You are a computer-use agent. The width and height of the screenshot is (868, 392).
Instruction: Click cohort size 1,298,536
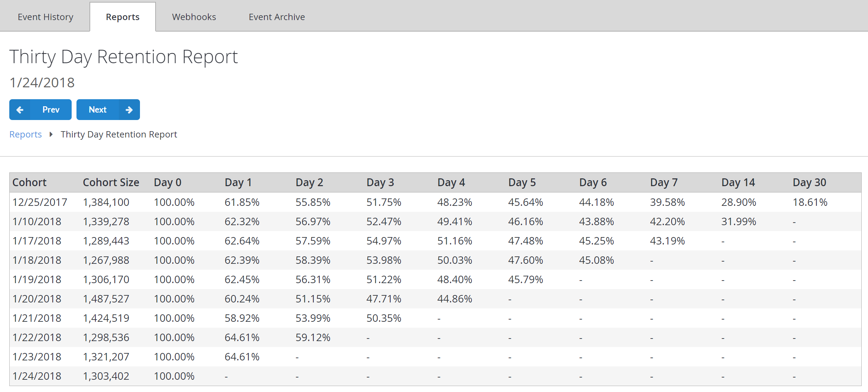(106, 337)
